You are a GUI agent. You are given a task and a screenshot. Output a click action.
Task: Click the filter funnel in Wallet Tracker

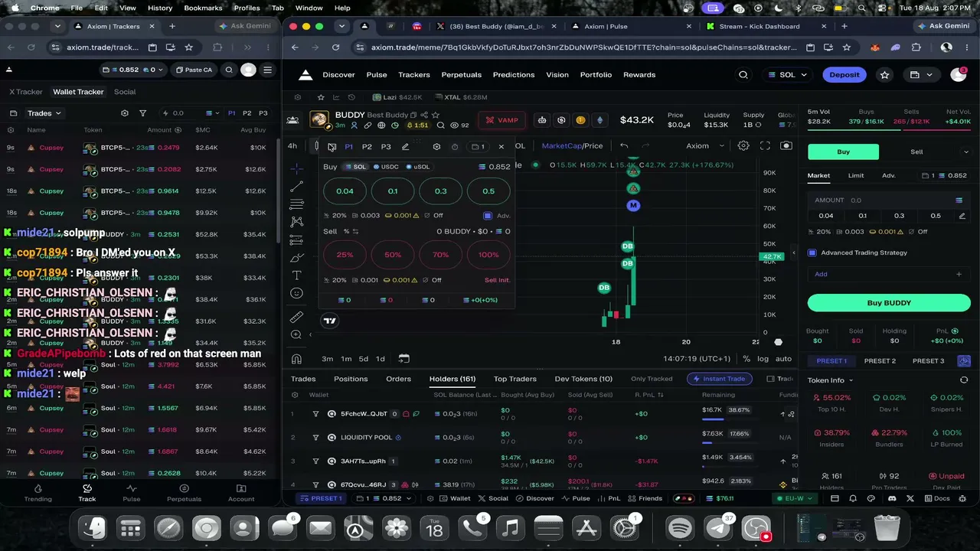142,113
